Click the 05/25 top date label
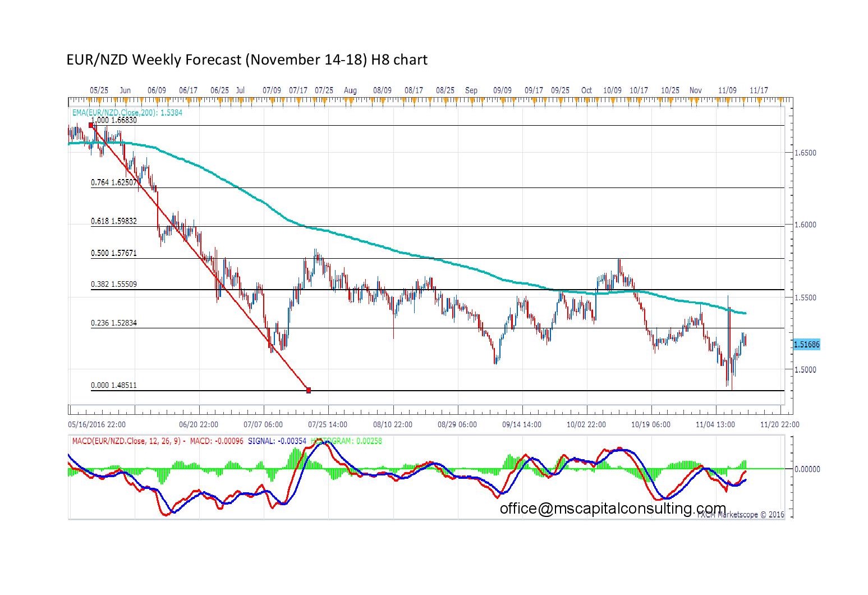The image size is (868, 595). 99,90
